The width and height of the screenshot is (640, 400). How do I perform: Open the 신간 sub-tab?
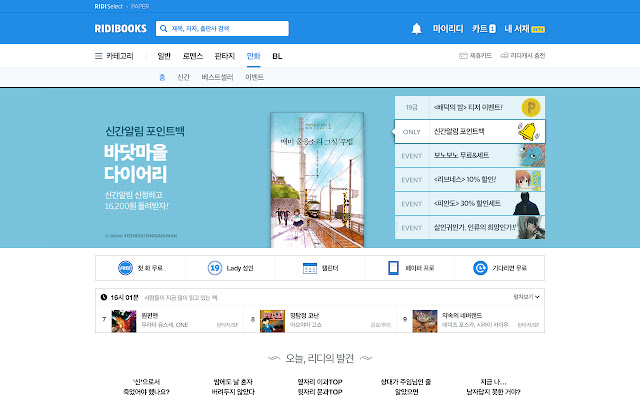[183, 77]
